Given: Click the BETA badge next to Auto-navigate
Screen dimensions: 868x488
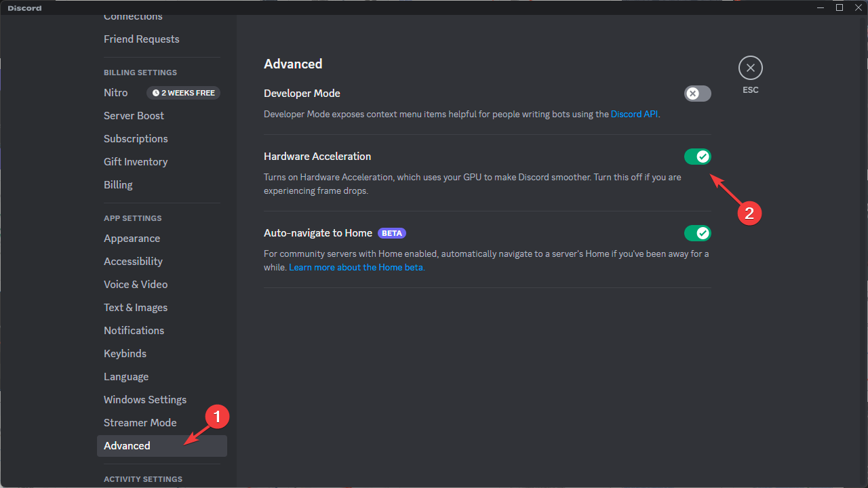Looking at the screenshot, I should point(391,233).
